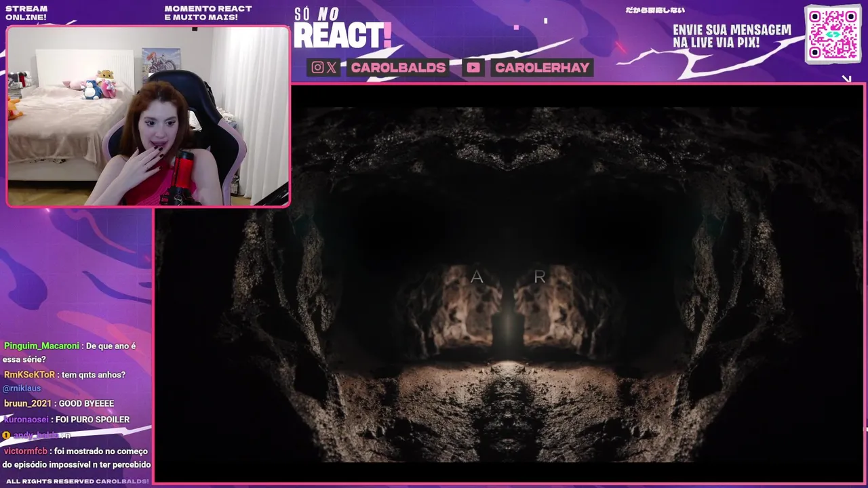Click the YouTube icon before CAROLERHAY
This screenshot has height=488, width=868.
click(x=473, y=67)
